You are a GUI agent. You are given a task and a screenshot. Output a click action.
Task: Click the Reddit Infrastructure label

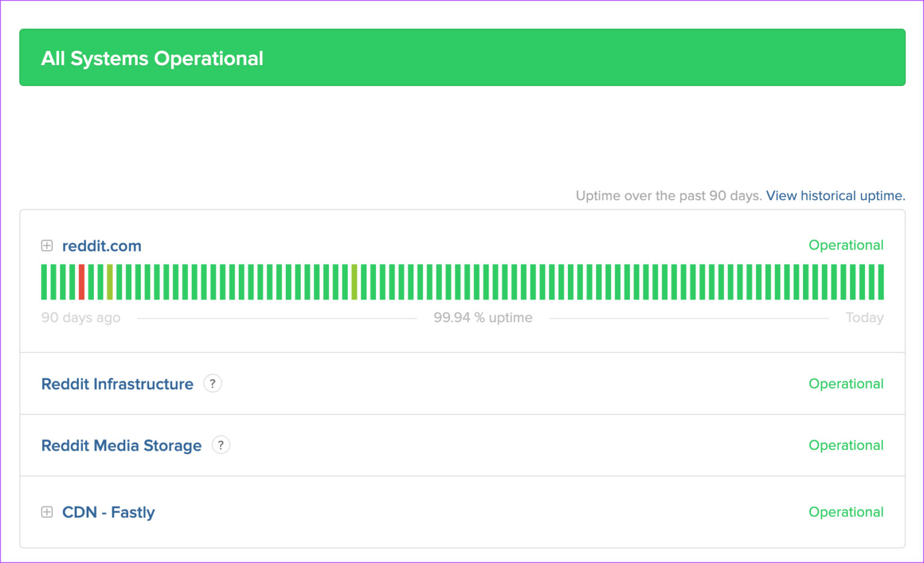tap(117, 384)
